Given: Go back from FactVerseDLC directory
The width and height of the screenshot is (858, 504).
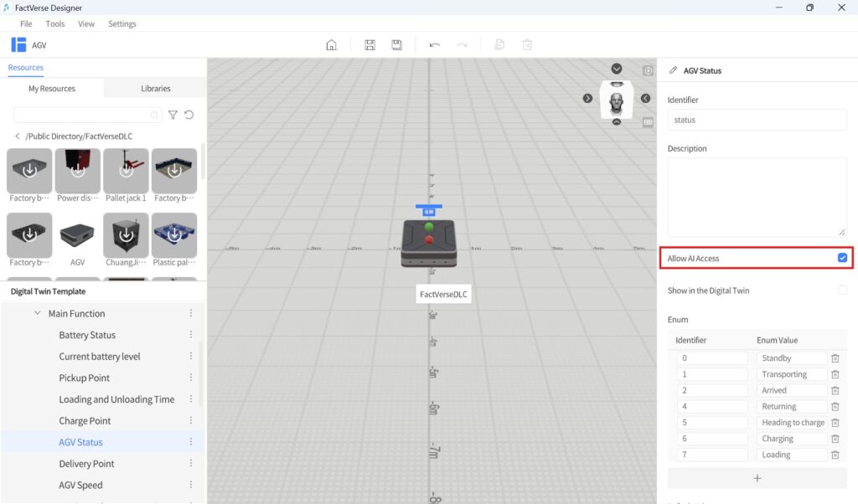Looking at the screenshot, I should coord(18,136).
